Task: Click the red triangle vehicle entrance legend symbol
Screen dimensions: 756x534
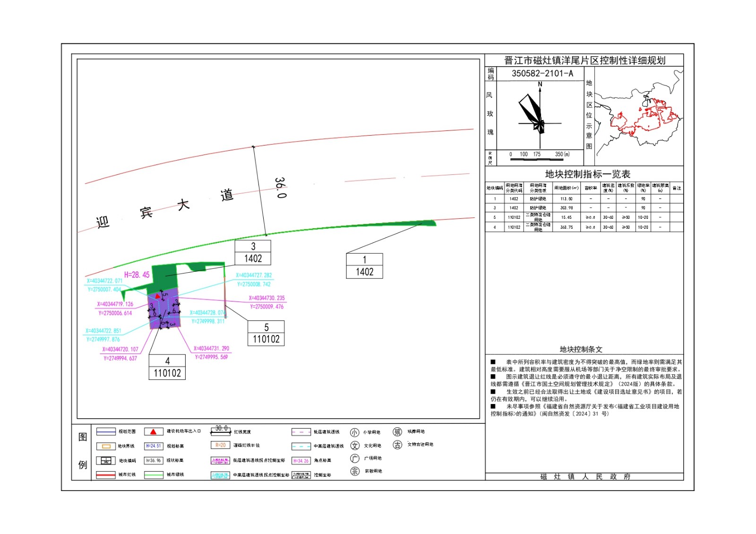Action: [x=153, y=431]
